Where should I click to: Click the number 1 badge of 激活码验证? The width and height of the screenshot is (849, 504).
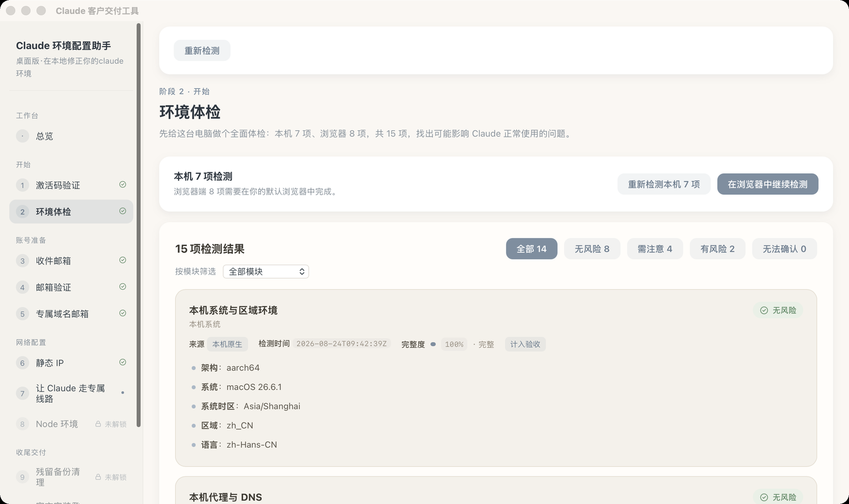click(22, 185)
